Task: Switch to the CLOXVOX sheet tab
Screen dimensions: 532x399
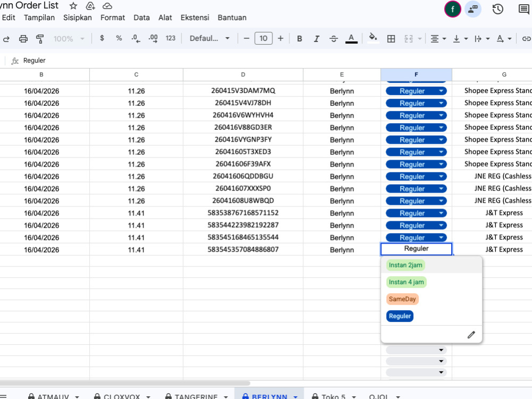Action: tap(121, 396)
